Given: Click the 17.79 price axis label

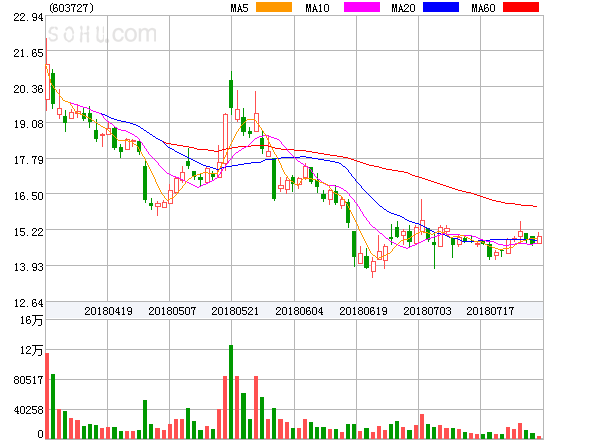Looking at the screenshot, I should coord(28,160).
